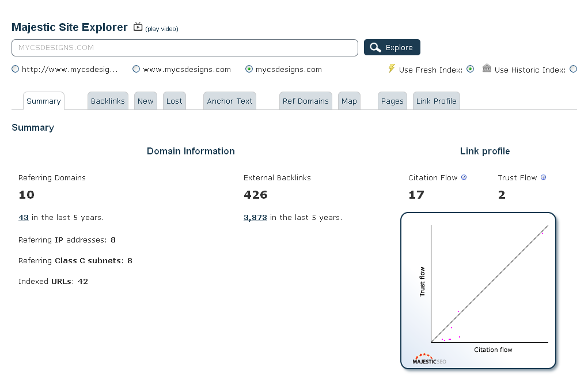This screenshot has width=588, height=379.
Task: Click the Citation Flow value 17
Action: (416, 195)
